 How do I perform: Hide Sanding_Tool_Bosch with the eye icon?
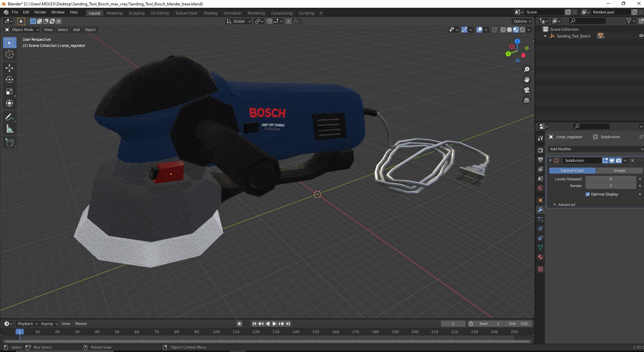coord(641,36)
